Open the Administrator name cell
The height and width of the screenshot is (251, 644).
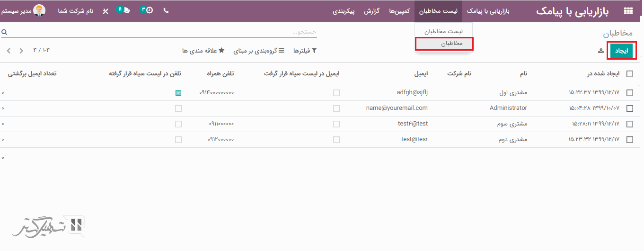click(x=508, y=108)
